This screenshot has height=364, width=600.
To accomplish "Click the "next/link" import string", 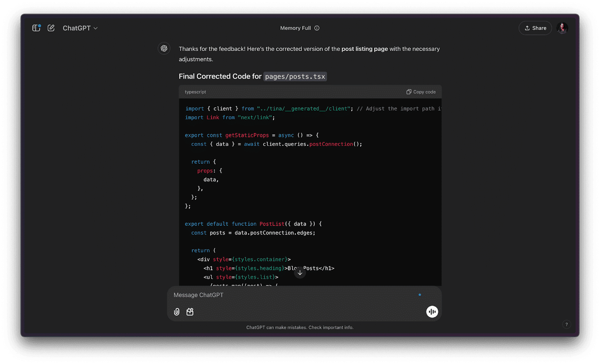I will click(x=255, y=118).
